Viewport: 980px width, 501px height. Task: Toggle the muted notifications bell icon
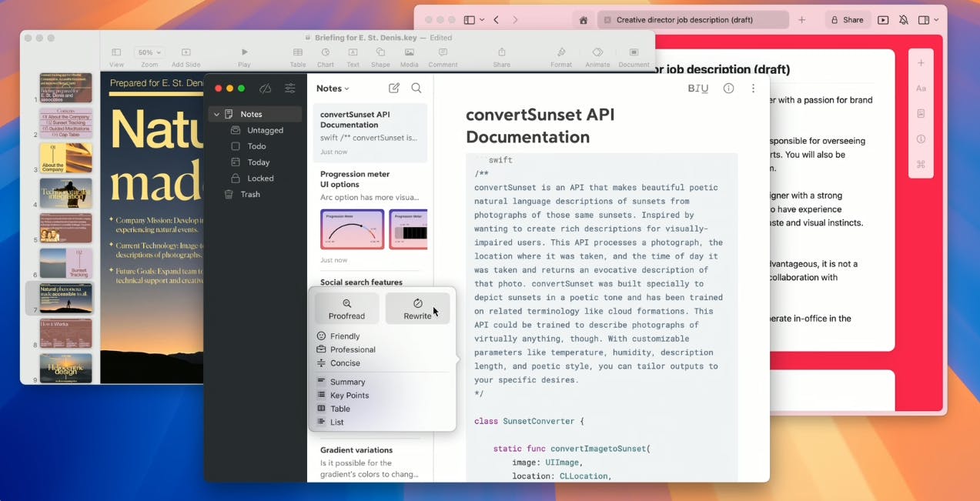[904, 20]
